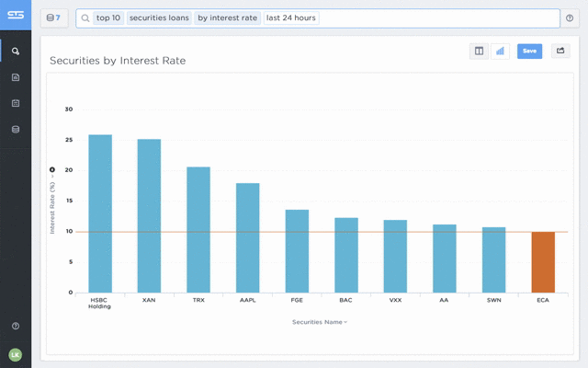Image resolution: width=588 pixels, height=368 pixels.
Task: Switch to table view
Action: click(479, 52)
